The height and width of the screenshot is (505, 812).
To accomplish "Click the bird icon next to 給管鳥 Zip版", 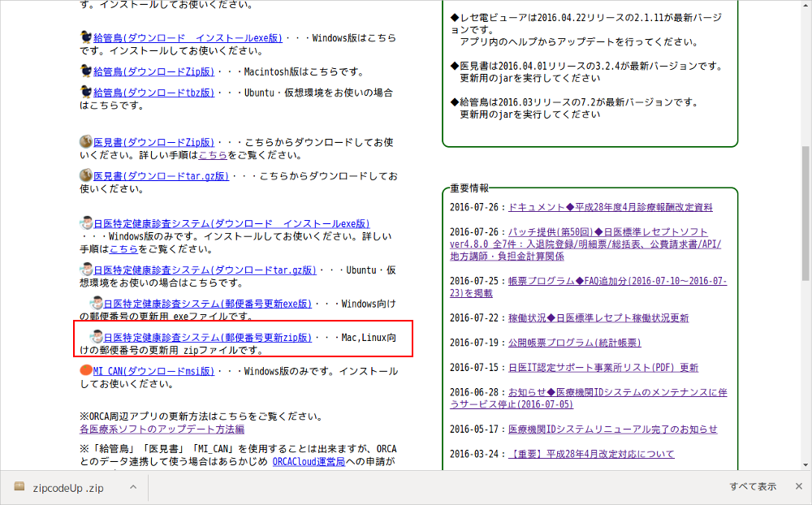I will (84, 71).
